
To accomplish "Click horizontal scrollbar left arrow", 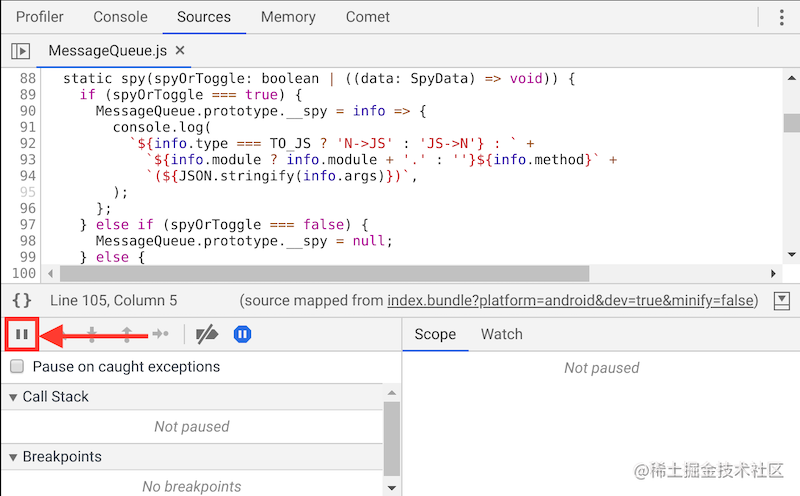I will (51, 274).
